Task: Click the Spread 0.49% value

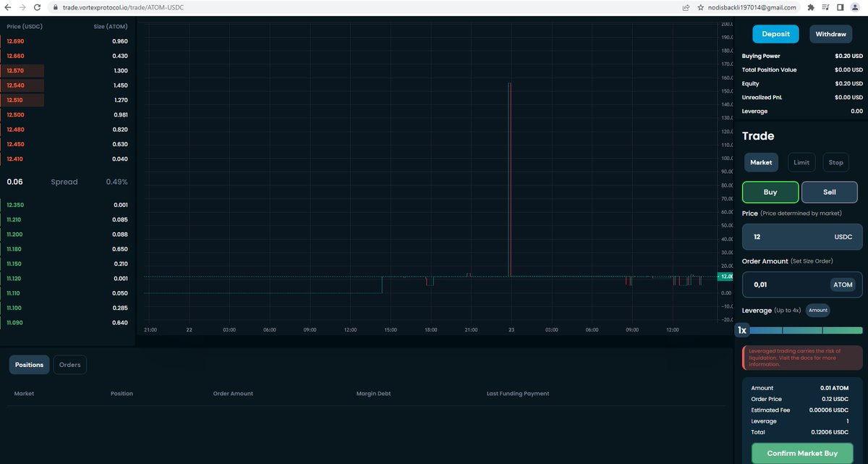Action: pyautogui.click(x=116, y=182)
